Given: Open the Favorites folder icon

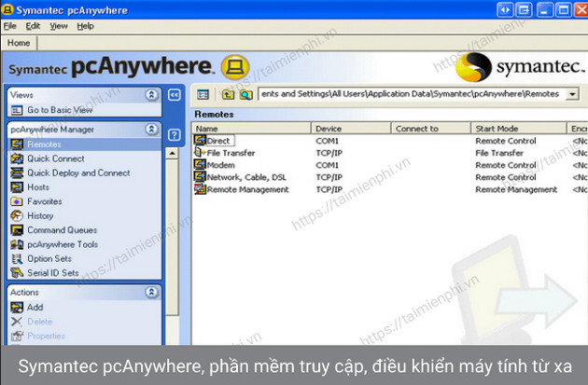Looking at the screenshot, I should (x=17, y=201).
